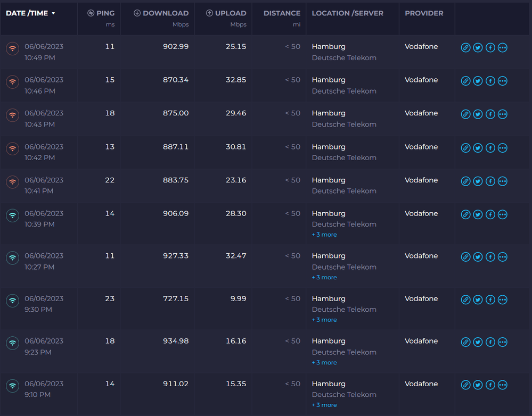Expand '+3 more' servers for 10:27 PM result
The height and width of the screenshot is (416, 532).
pyautogui.click(x=324, y=277)
